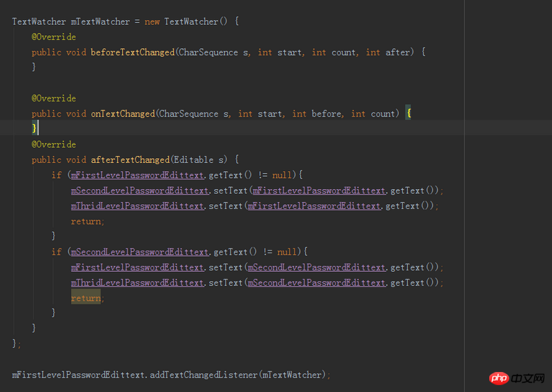The height and width of the screenshot is (392, 552).
Task: Click the 'new' keyword on the first line
Action: (152, 22)
